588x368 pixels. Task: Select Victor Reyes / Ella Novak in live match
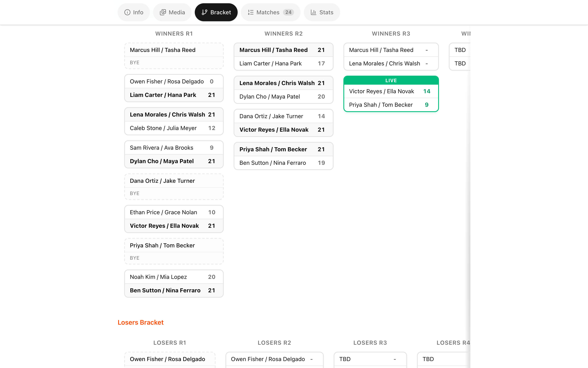[x=391, y=91]
